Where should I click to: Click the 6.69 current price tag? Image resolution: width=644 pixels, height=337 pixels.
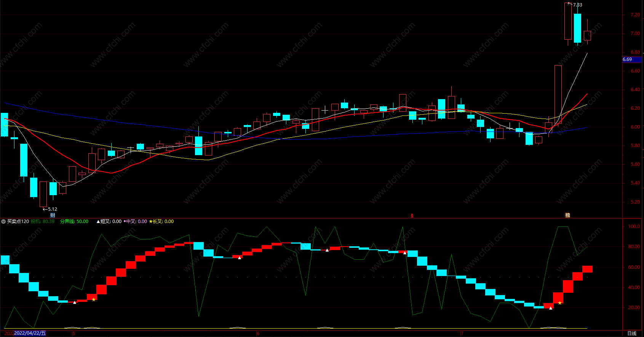tap(632, 59)
